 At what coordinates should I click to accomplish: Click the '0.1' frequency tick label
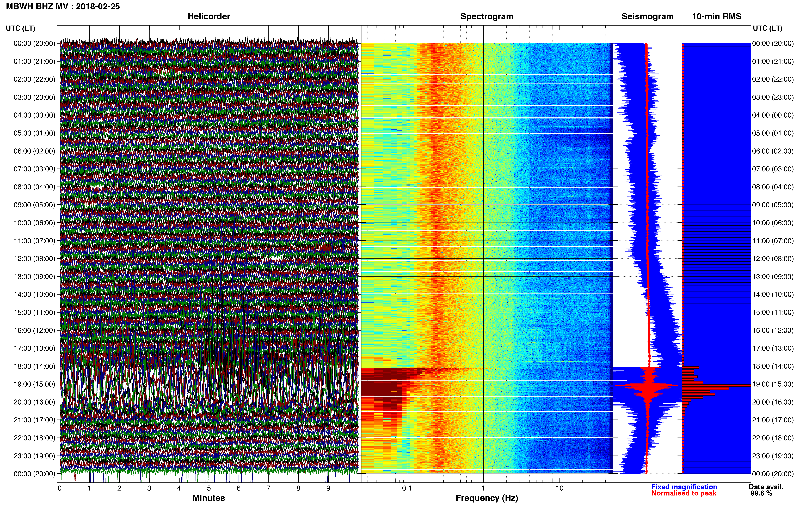[407, 488]
